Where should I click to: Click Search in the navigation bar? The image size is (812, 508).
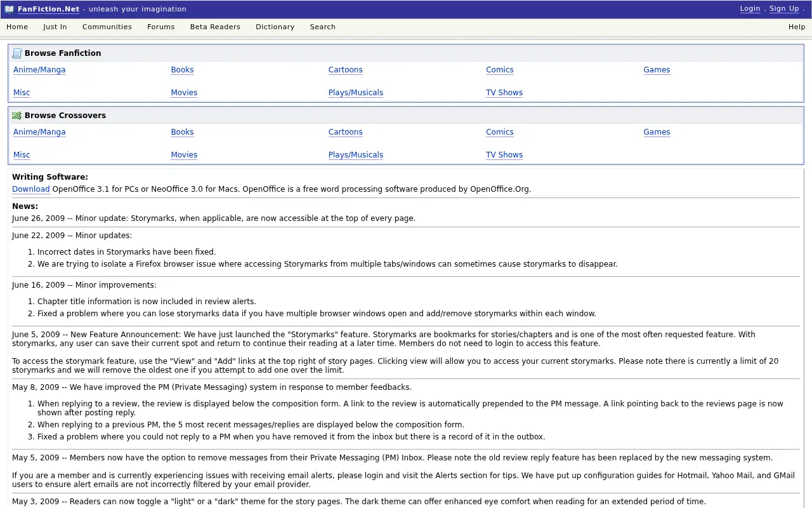point(323,27)
